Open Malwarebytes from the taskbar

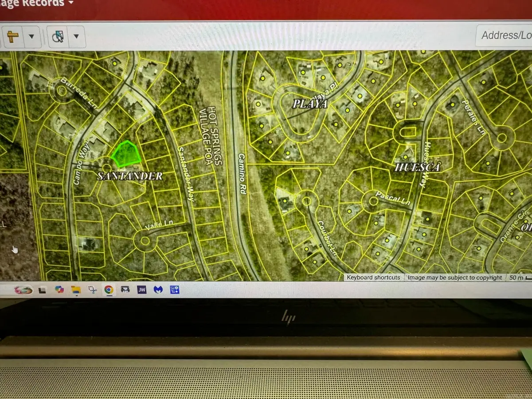[x=158, y=290]
